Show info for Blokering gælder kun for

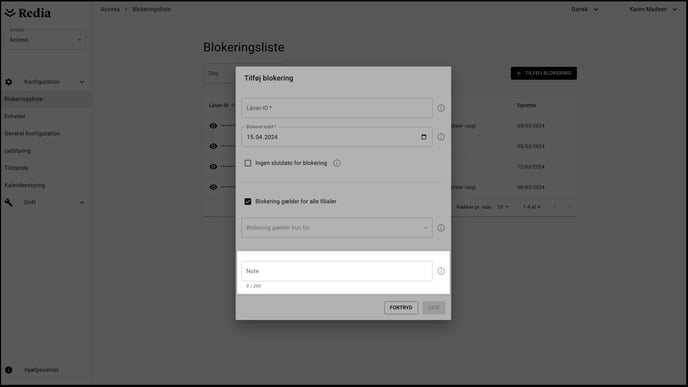[x=441, y=228]
